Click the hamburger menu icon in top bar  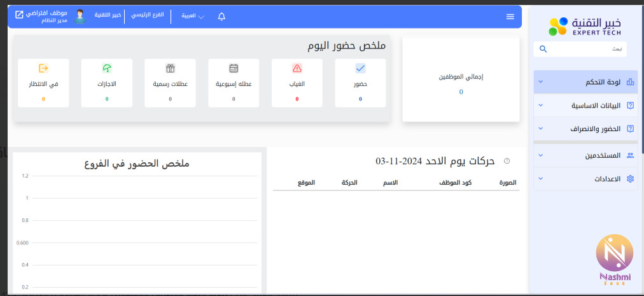pos(510,17)
